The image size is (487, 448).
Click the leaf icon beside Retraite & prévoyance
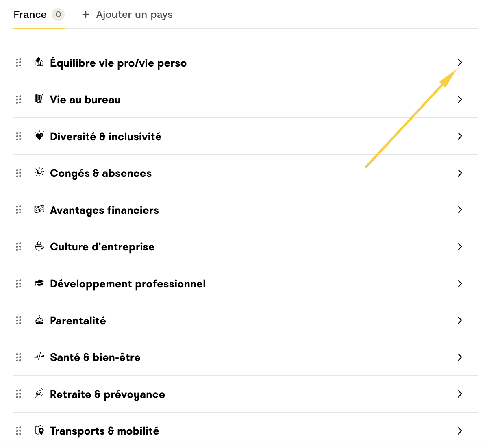[x=39, y=394]
